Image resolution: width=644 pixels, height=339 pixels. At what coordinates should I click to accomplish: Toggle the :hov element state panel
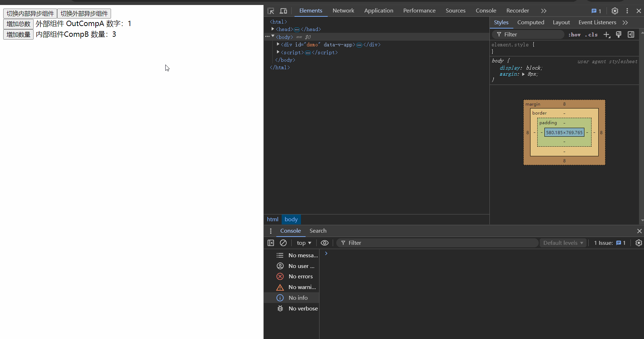pos(574,35)
